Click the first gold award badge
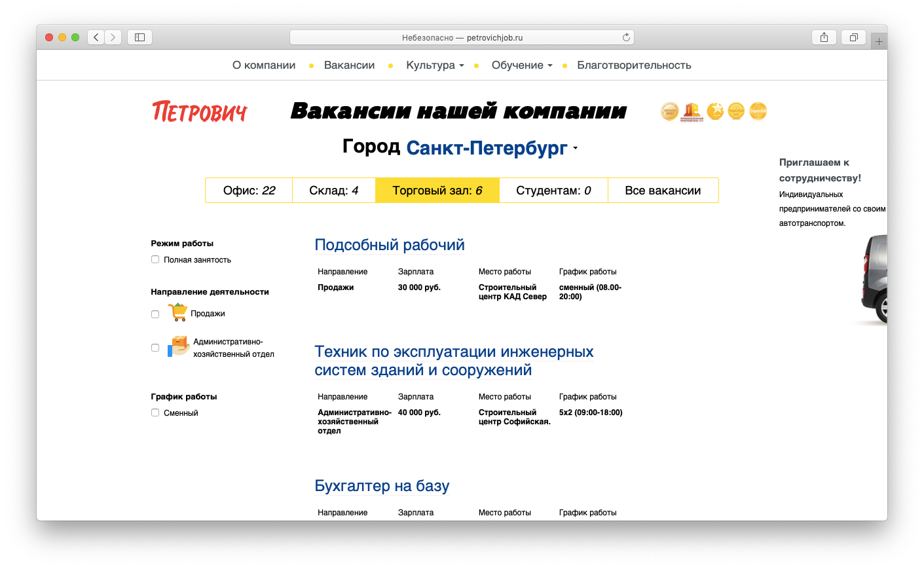This screenshot has width=924, height=569. [x=670, y=111]
